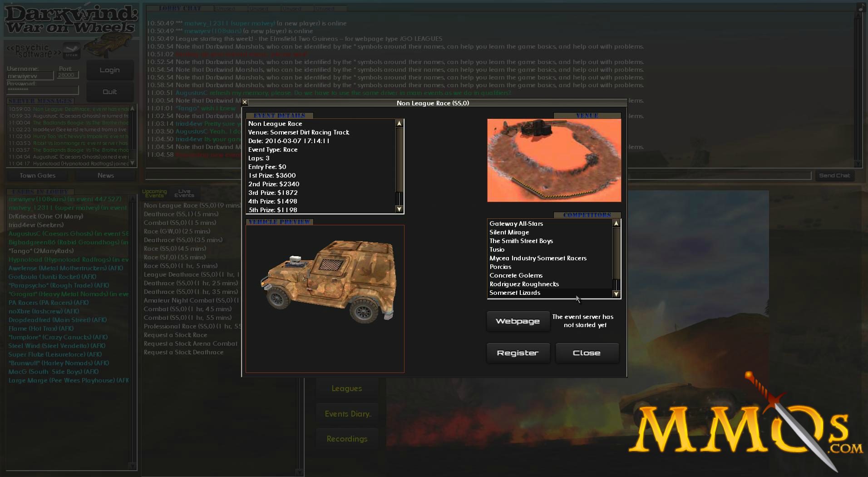This screenshot has height=477, width=868.
Task: Select user MacG (South Side Boys)
Action: tap(54, 372)
